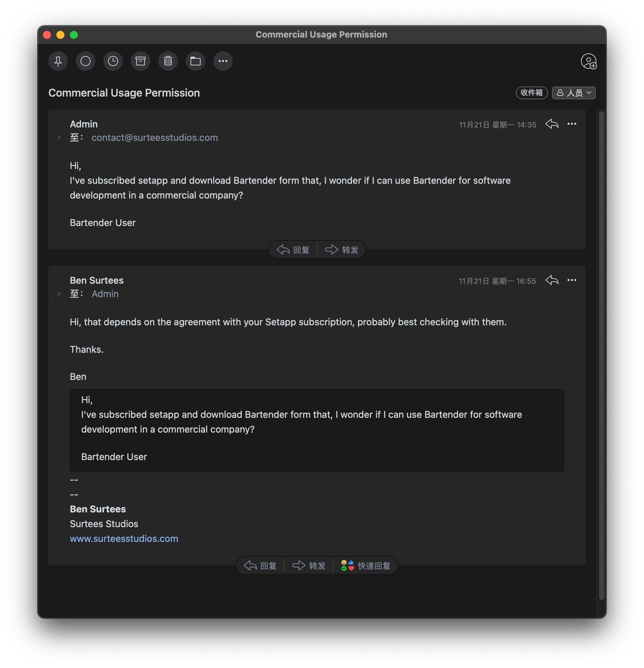This screenshot has width=644, height=668.
Task: Mark as unread with circle icon
Action: [85, 61]
